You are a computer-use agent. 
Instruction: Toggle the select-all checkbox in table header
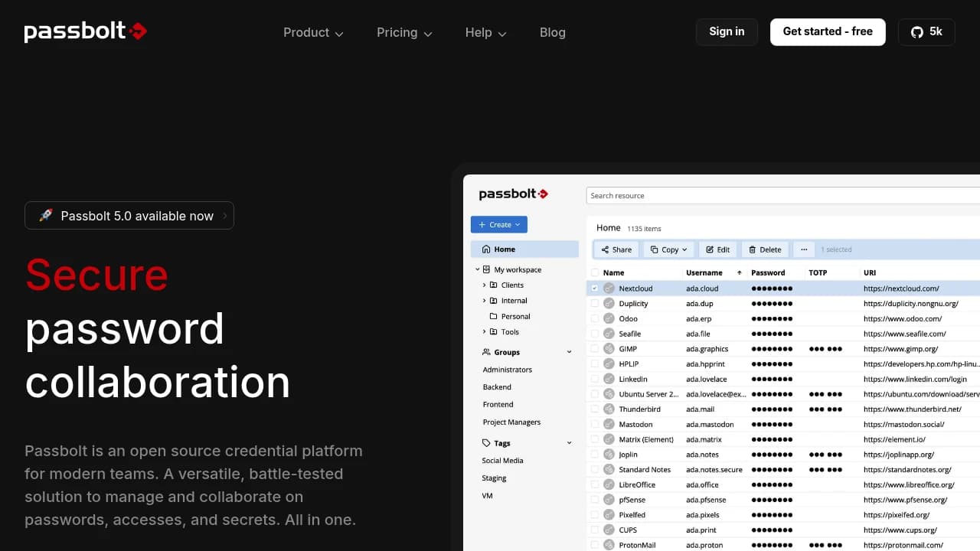click(595, 272)
